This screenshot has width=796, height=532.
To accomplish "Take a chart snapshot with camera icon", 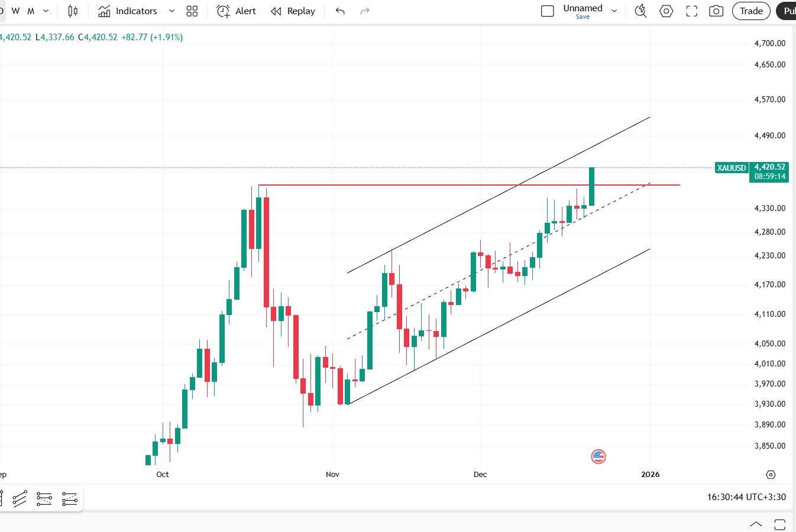I will point(716,11).
